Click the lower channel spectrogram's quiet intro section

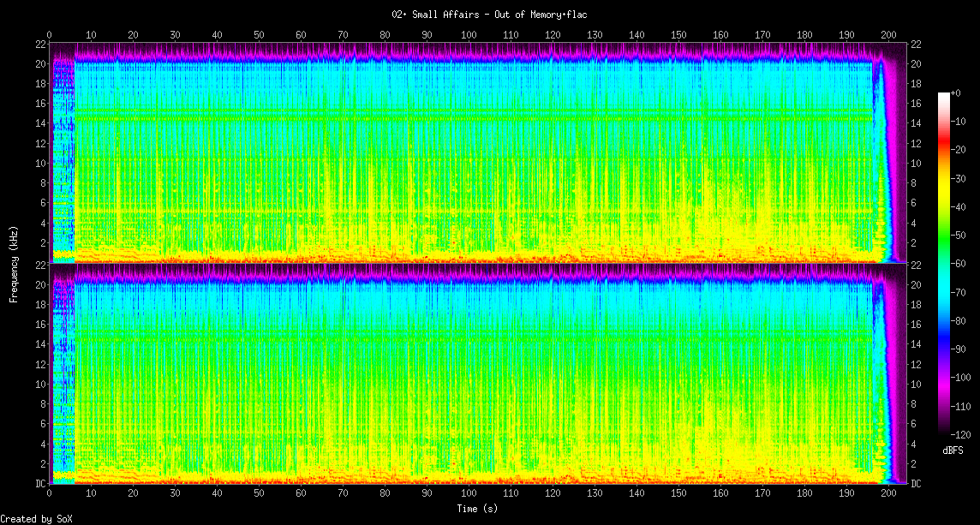tap(62, 377)
